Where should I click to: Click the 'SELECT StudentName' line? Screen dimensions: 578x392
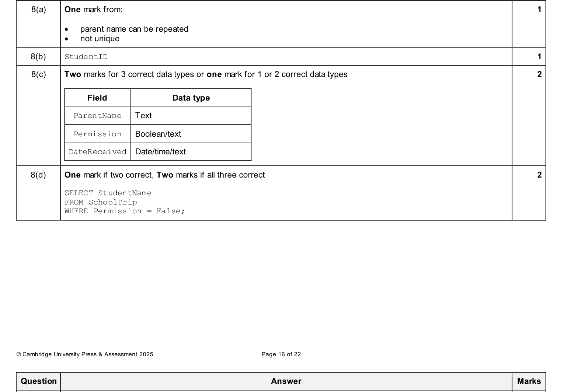pyautogui.click(x=108, y=193)
